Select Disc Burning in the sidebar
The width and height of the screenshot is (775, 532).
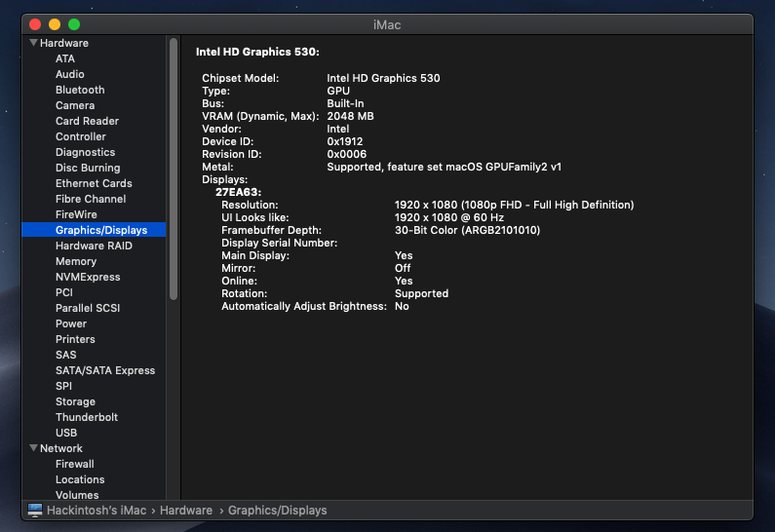88,168
